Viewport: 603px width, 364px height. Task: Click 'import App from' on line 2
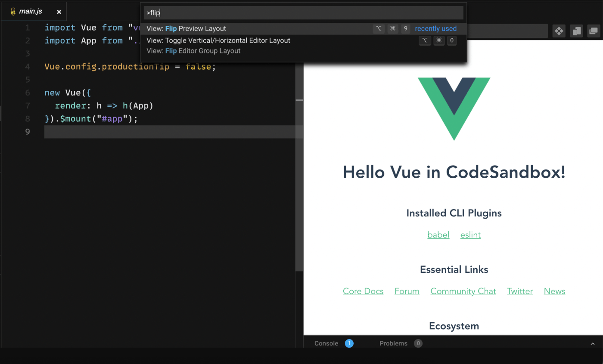(84, 41)
